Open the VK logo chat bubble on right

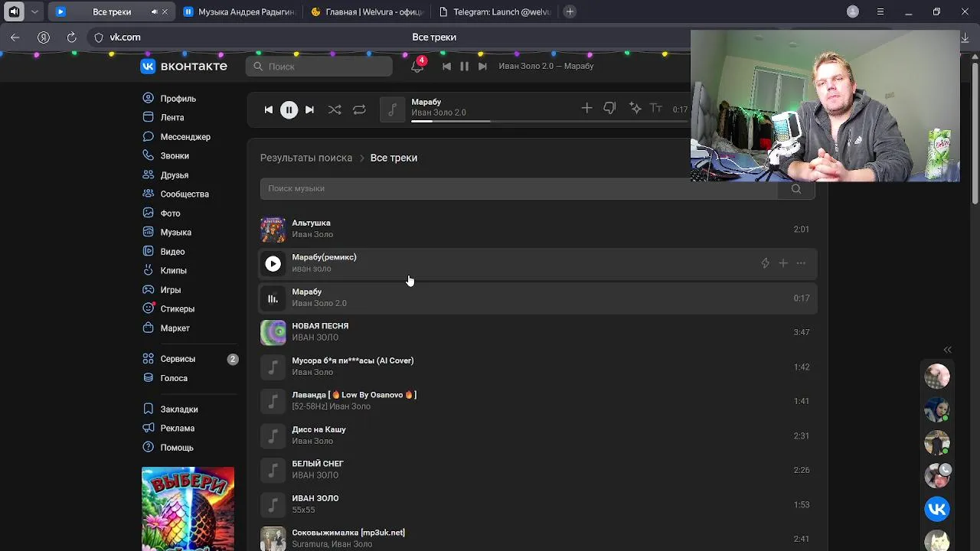[937, 509]
